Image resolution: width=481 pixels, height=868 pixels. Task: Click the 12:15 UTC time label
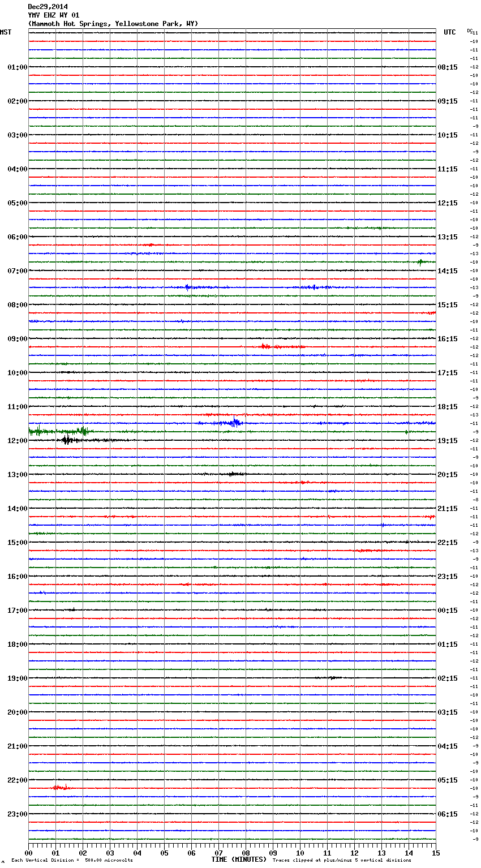point(448,203)
